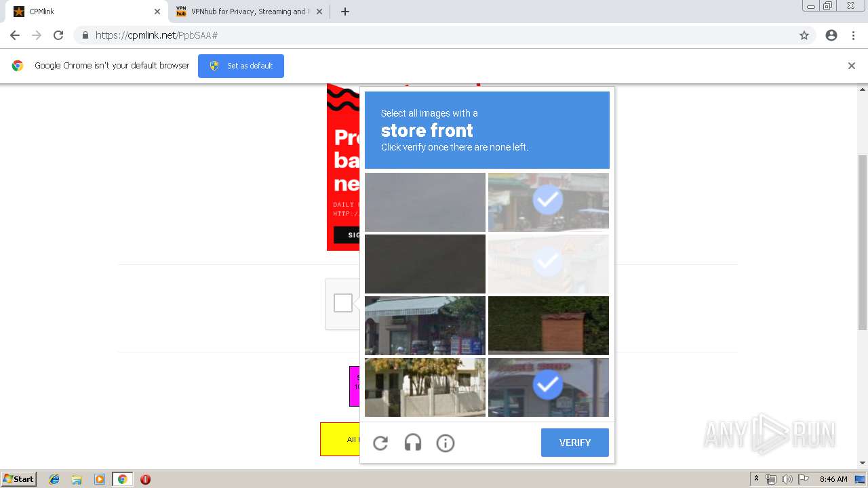The height and width of the screenshot is (488, 868).
Task: Launch Internet Explorer from the taskbar
Action: (x=54, y=479)
